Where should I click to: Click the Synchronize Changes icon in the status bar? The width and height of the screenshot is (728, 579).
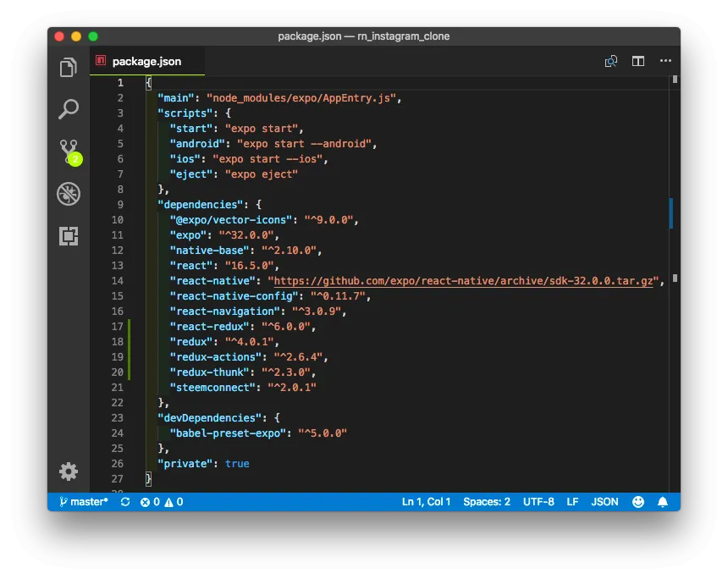coord(125,501)
